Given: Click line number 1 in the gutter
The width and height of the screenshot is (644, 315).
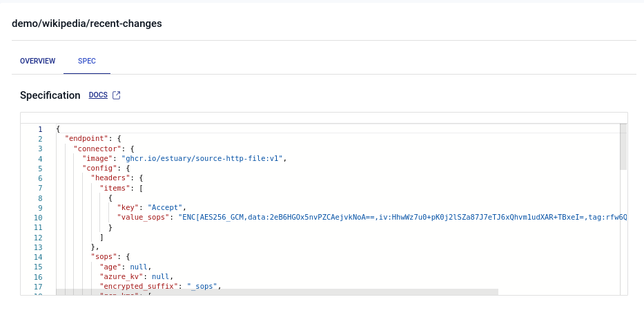Looking at the screenshot, I should coord(40,129).
